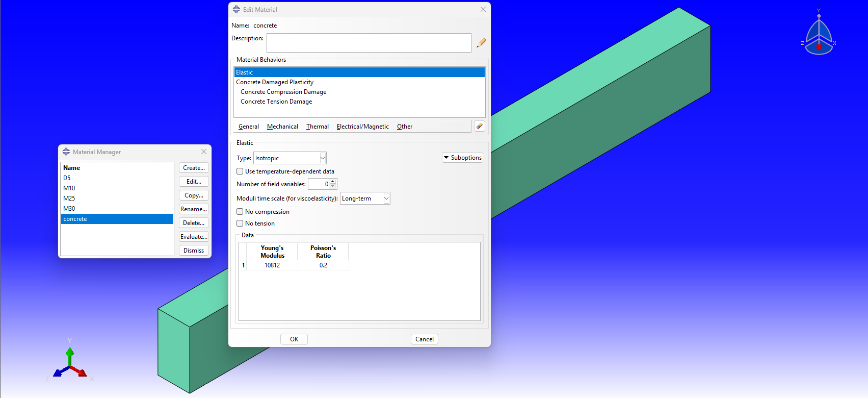Click the field variables number input
The width and height of the screenshot is (868, 398).
pyautogui.click(x=319, y=184)
